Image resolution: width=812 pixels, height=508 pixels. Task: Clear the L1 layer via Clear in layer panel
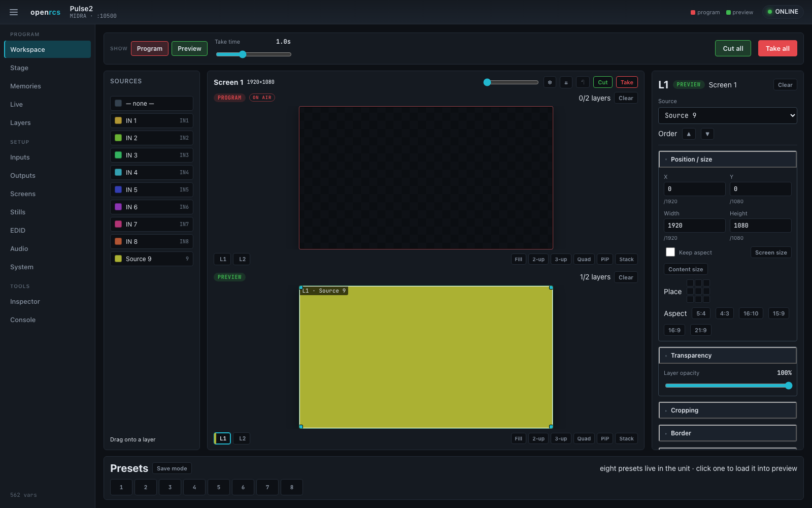785,85
